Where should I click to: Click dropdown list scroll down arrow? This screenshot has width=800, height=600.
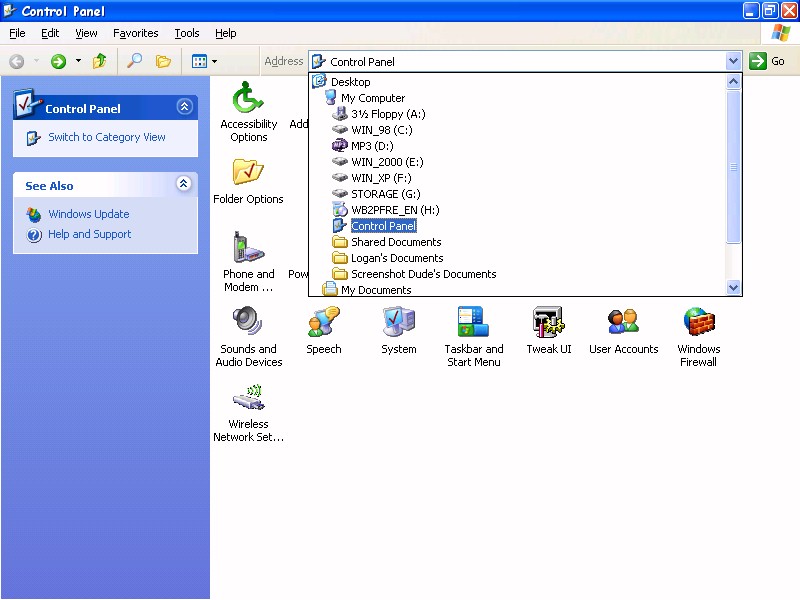coord(733,287)
